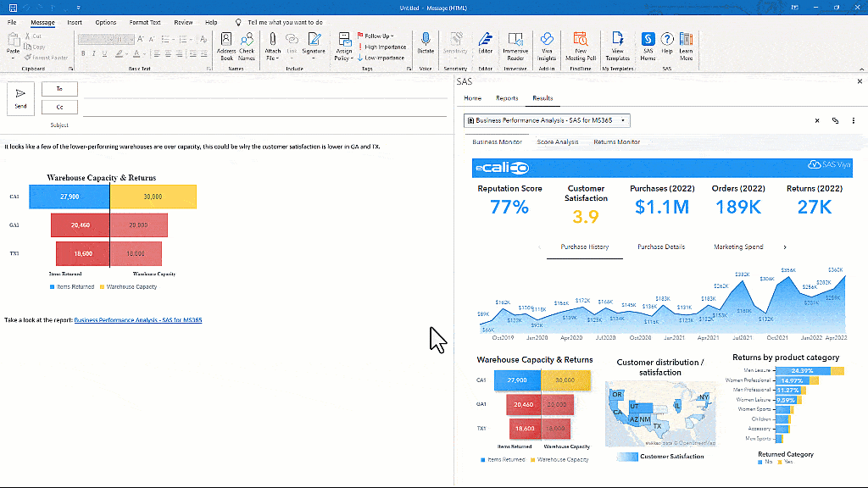
Task: Click Format Painter
Action: coord(46,58)
